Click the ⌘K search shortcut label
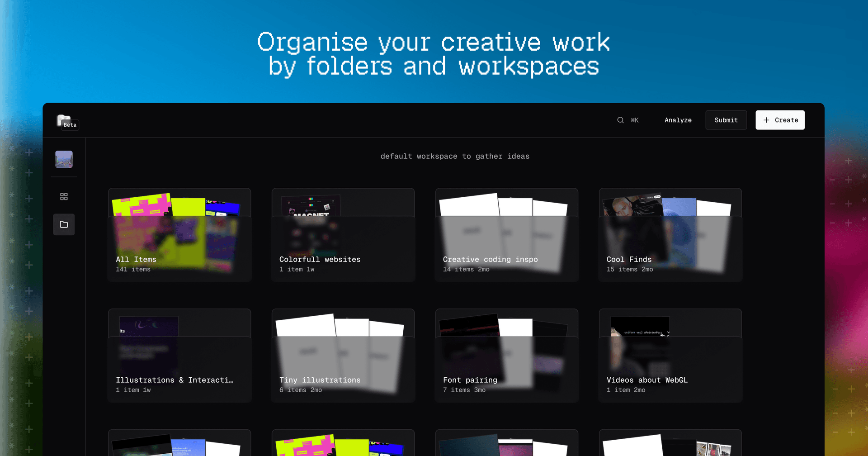This screenshot has width=868, height=456. 635,120
